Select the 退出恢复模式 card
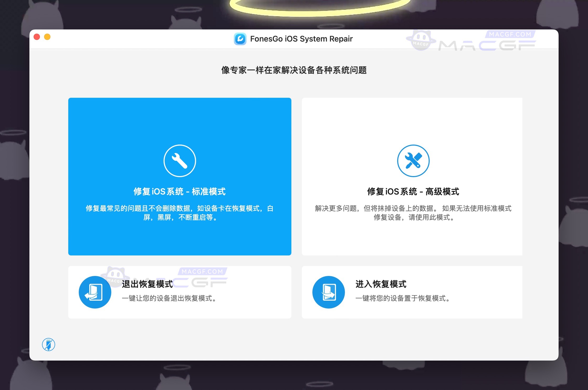This screenshot has height=390, width=588. (x=180, y=292)
